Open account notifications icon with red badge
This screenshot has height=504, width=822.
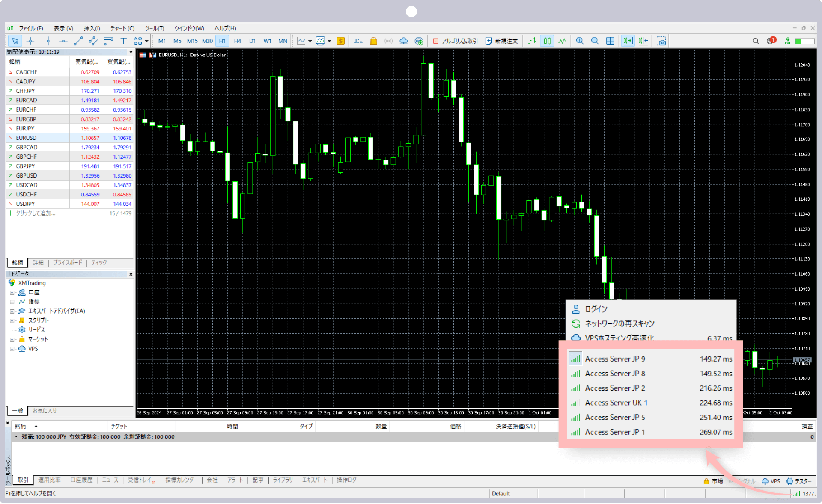[x=771, y=41]
